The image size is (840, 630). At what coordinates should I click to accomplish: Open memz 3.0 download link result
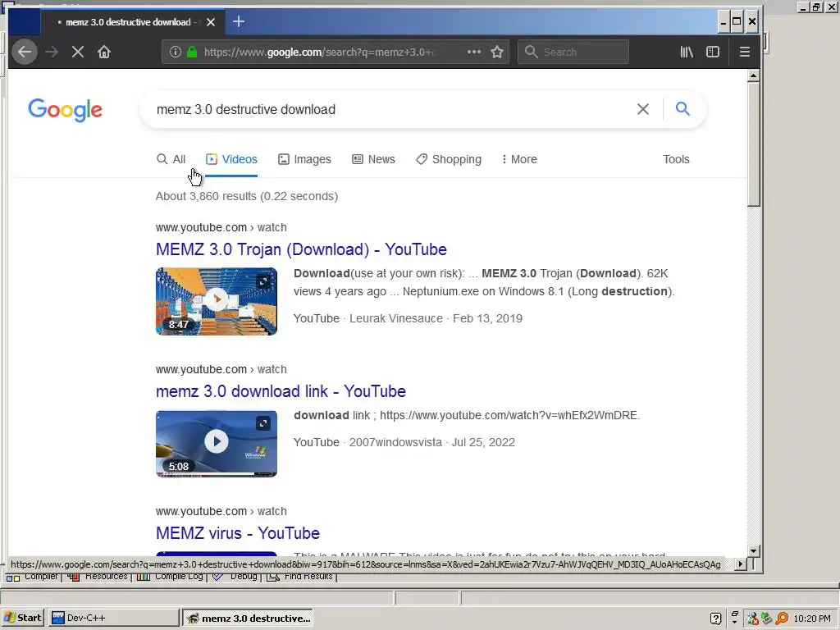(x=281, y=391)
